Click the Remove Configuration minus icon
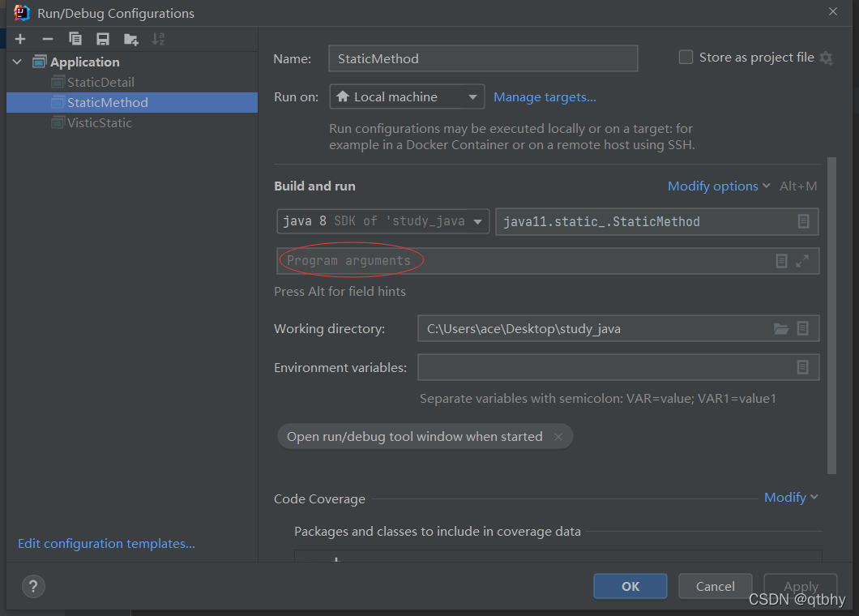Image resolution: width=859 pixels, height=616 pixels. [48, 39]
